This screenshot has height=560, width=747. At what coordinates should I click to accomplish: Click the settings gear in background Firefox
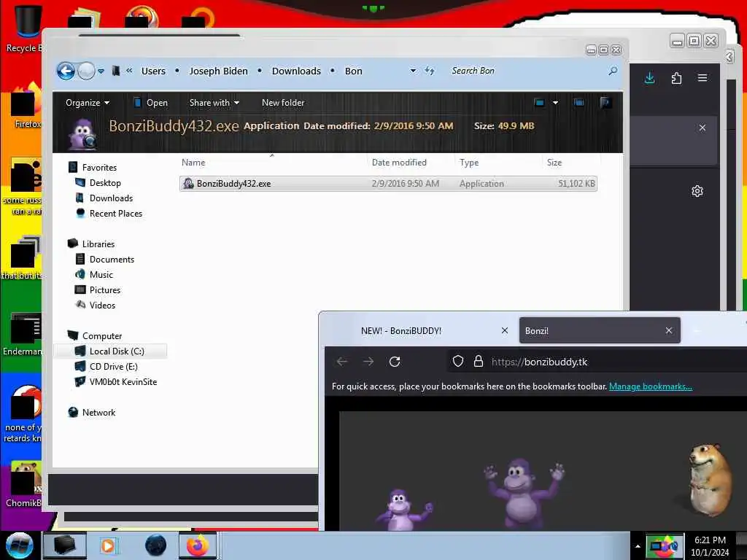point(697,192)
